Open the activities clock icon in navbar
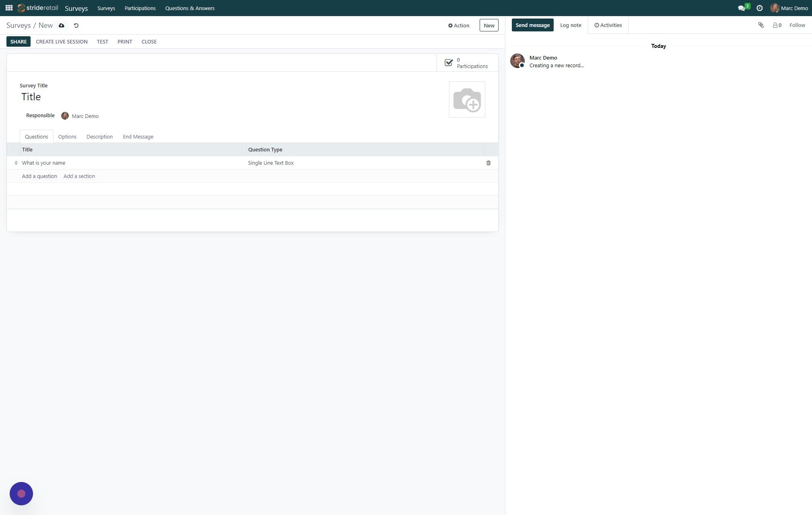Screen dimensions: 812x515 pyautogui.click(x=759, y=8)
